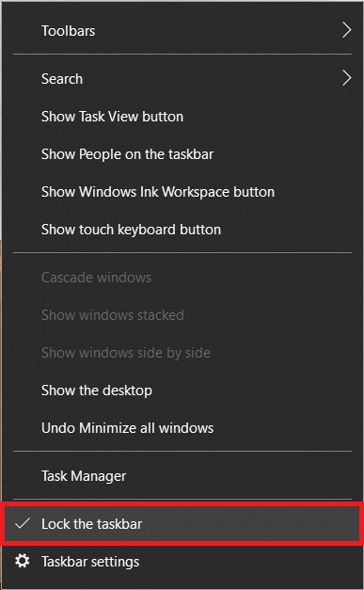364x590 pixels.
Task: Expand the Search submenu chevron
Action: [x=347, y=78]
